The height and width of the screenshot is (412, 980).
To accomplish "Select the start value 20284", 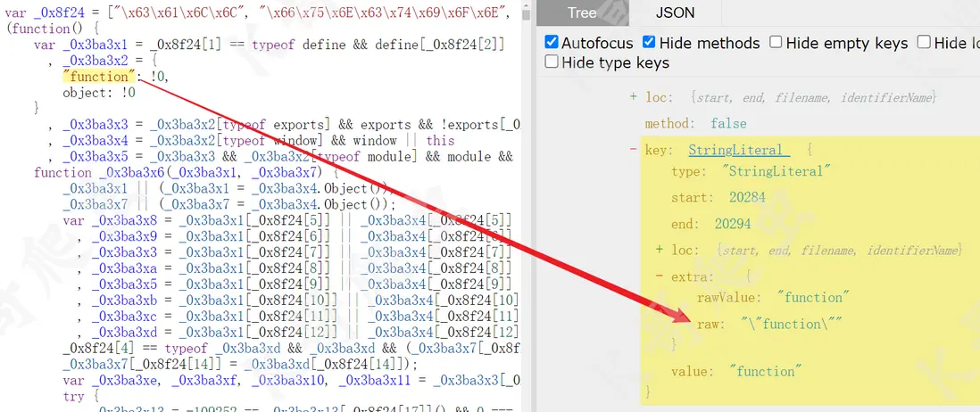I will tap(747, 197).
